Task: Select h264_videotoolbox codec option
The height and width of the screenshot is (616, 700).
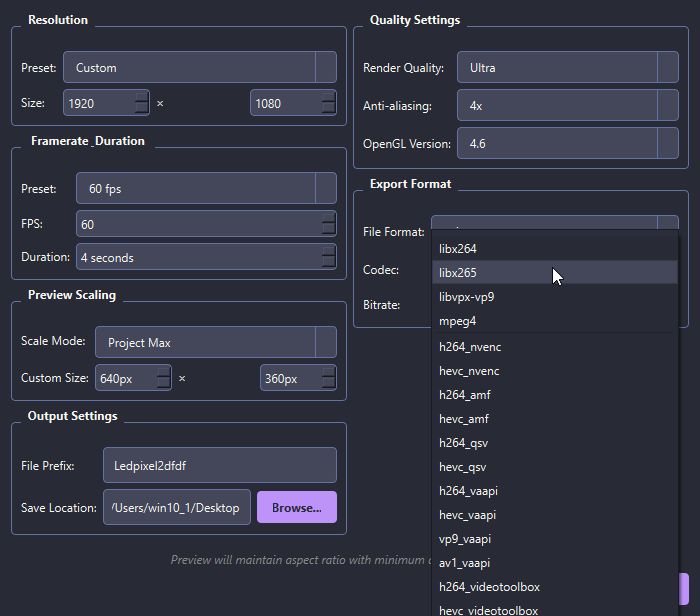Action: (555, 587)
